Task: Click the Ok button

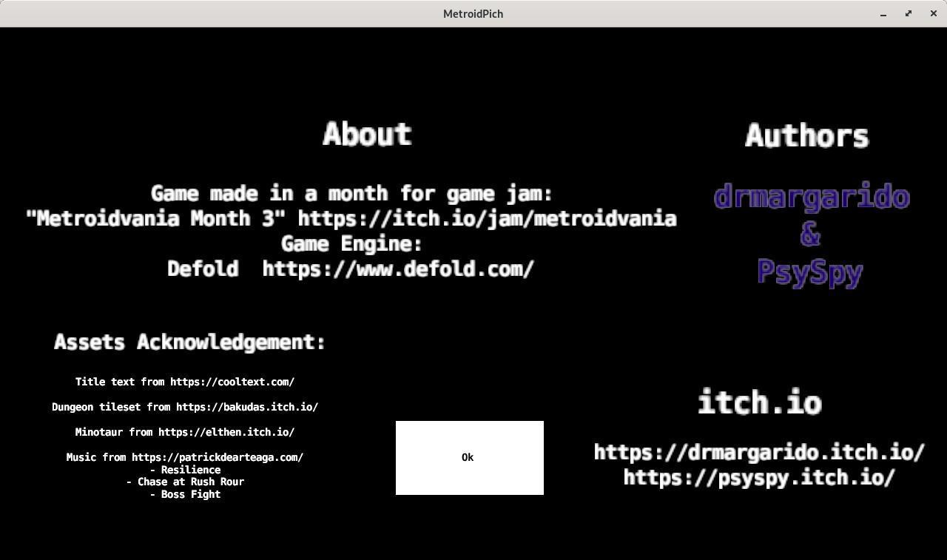Action: pos(470,458)
